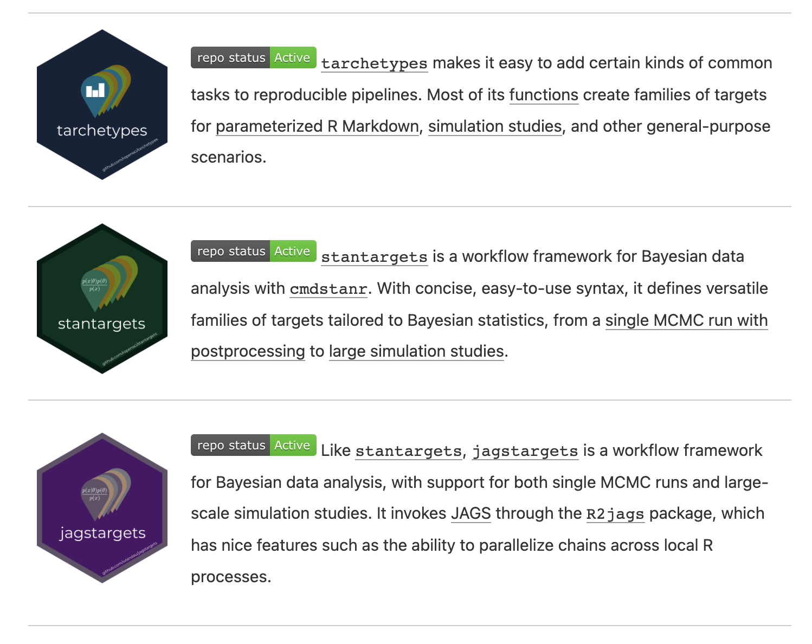This screenshot has width=812, height=644.
Task: Click the Active status badge for stantargets
Action: click(x=292, y=251)
